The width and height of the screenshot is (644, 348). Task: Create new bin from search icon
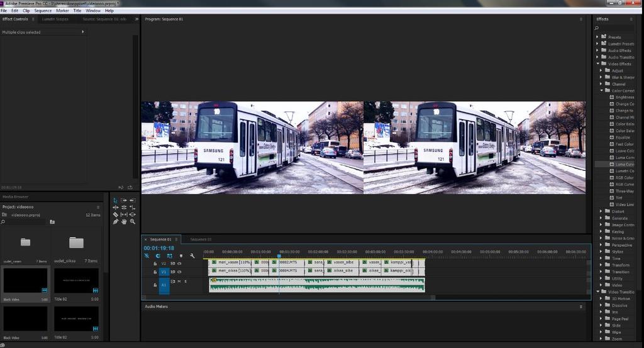click(x=52, y=222)
